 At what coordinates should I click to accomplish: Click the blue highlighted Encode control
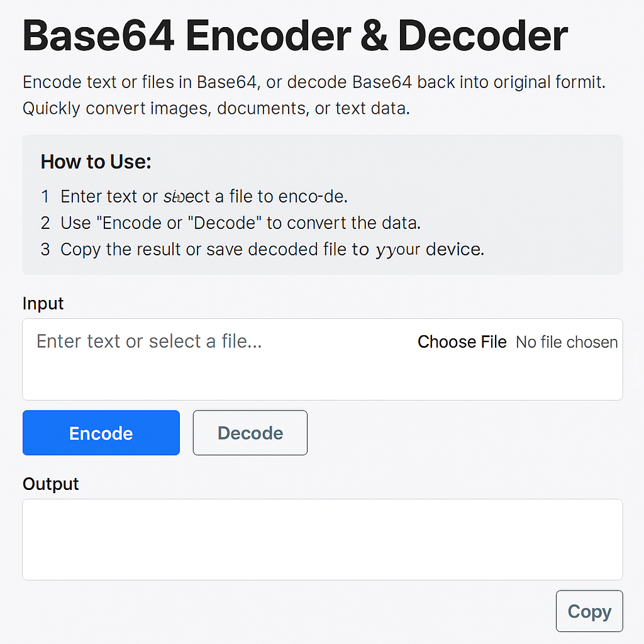coord(101,433)
